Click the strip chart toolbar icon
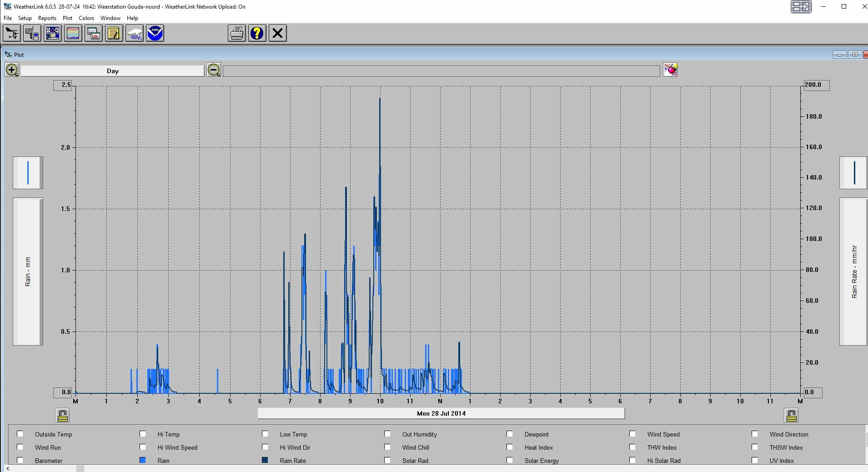This screenshot has width=868, height=472. (x=73, y=33)
